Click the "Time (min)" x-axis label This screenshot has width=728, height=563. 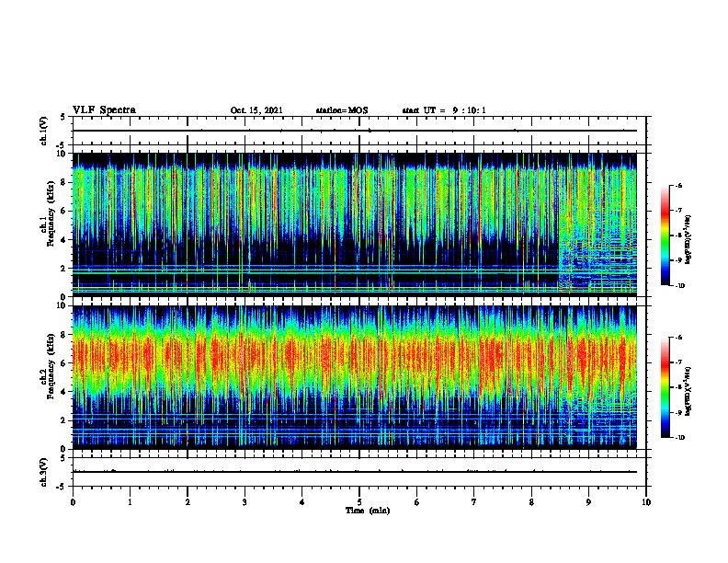368,511
